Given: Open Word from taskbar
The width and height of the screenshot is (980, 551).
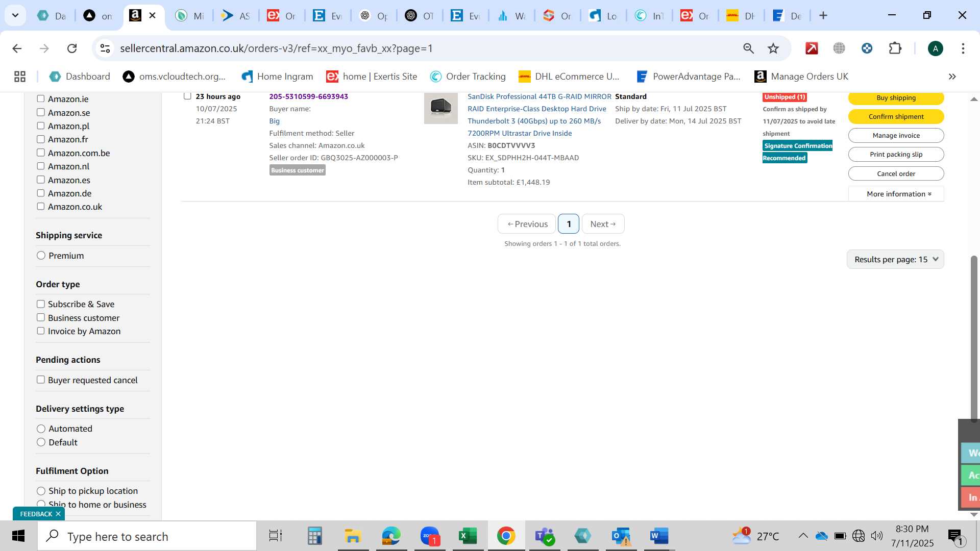Looking at the screenshot, I should pos(659,536).
